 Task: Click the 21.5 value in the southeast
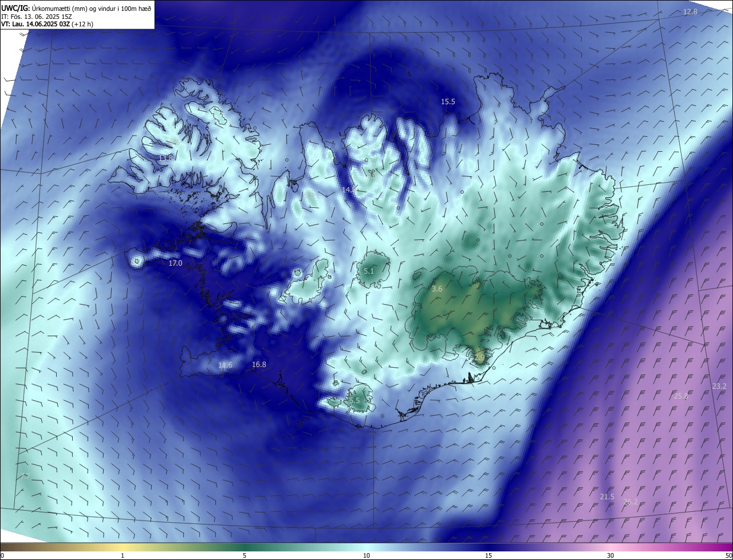(x=607, y=497)
